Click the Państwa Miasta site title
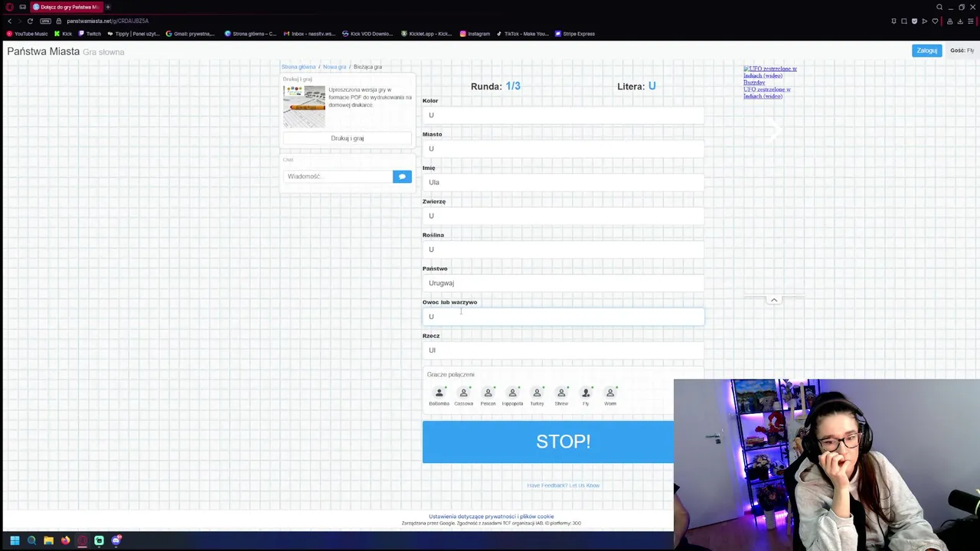This screenshot has width=980, height=551. click(43, 51)
